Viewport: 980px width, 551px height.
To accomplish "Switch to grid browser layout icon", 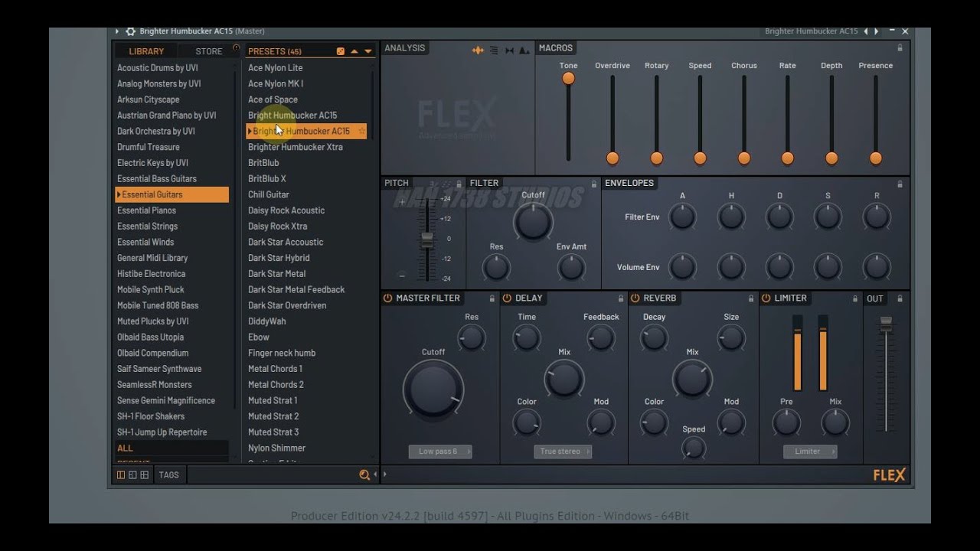I will click(x=144, y=475).
